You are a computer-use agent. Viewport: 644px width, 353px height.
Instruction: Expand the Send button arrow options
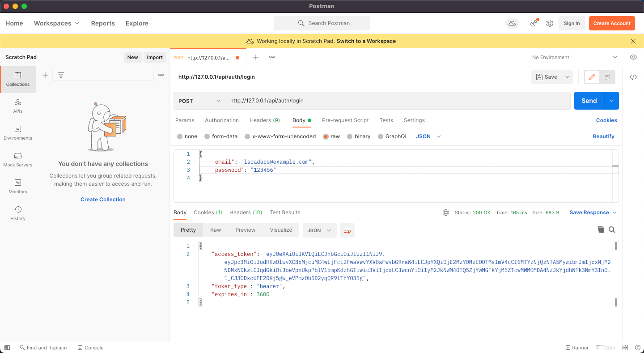(x=611, y=101)
